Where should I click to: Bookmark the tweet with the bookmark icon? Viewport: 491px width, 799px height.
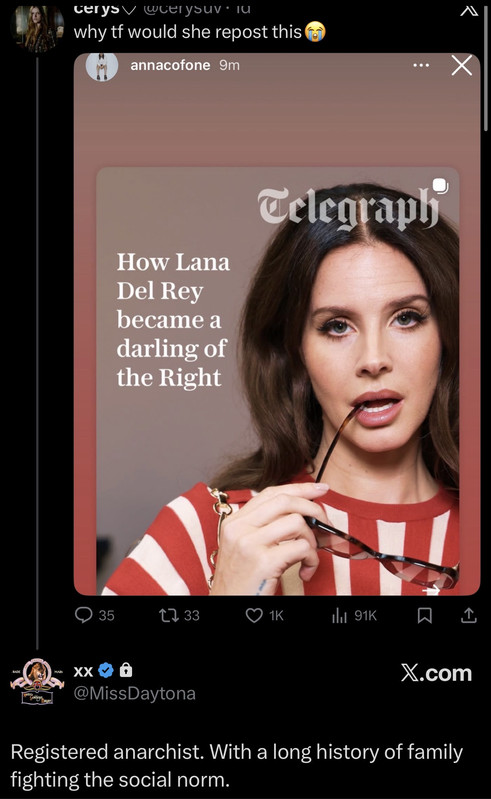pyautogui.click(x=425, y=616)
